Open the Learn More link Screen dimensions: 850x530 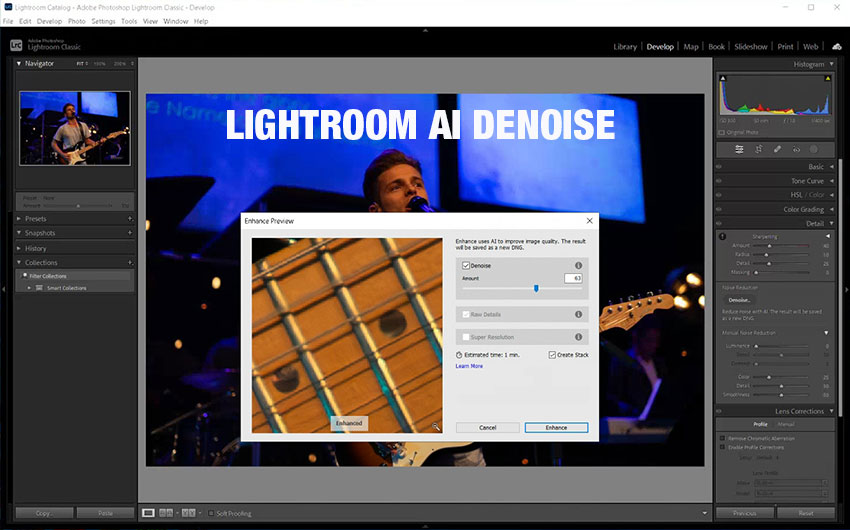[x=469, y=366]
